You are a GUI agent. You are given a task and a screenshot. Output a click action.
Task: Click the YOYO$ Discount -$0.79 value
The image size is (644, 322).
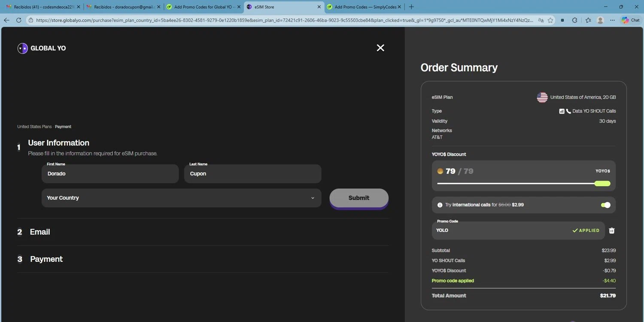click(x=609, y=271)
